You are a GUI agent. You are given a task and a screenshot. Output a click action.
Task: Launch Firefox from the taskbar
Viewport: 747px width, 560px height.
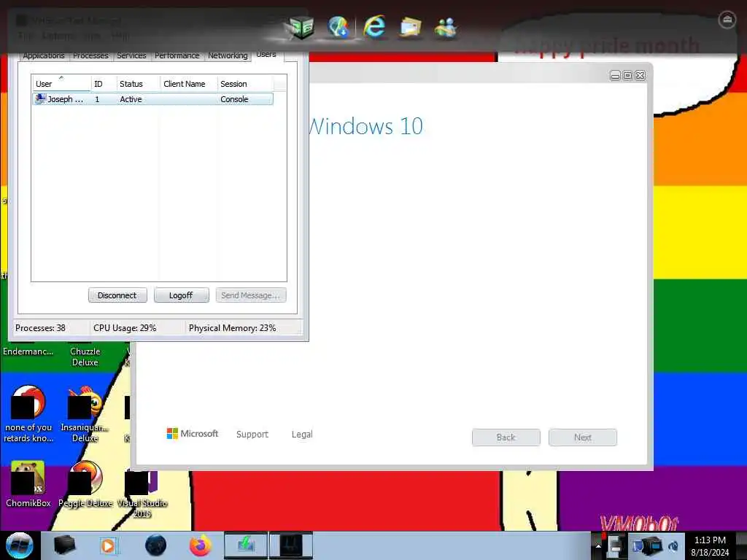coord(201,545)
